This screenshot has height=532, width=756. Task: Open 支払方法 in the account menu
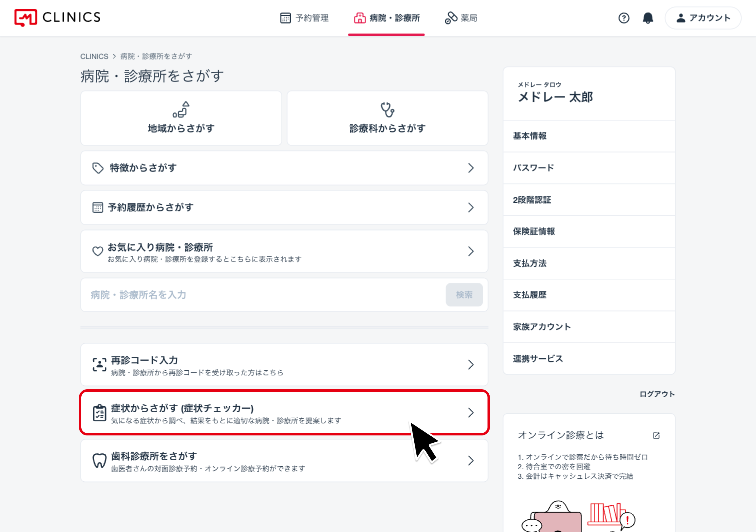589,263
